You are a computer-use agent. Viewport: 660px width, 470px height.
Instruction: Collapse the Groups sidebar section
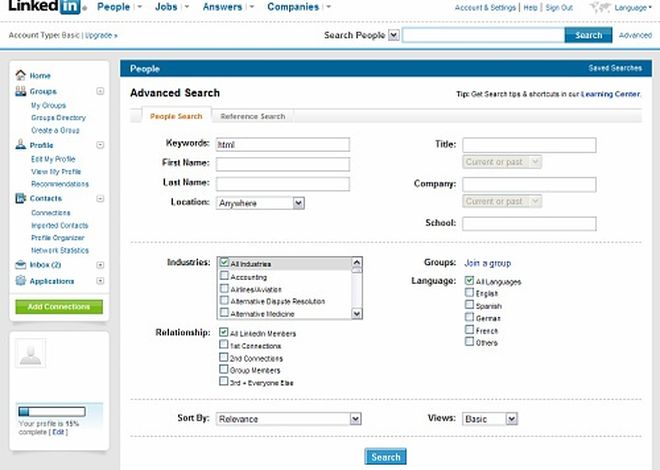pos(100,91)
